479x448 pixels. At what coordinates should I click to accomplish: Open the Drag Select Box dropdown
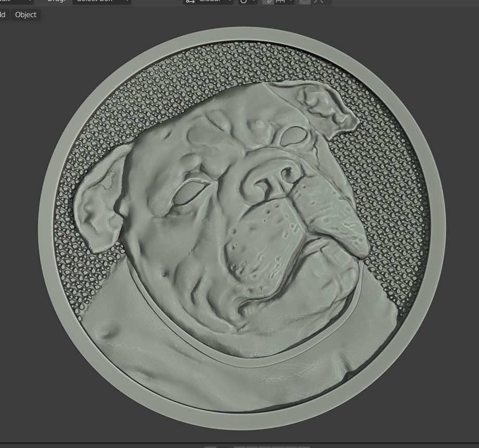102,2
